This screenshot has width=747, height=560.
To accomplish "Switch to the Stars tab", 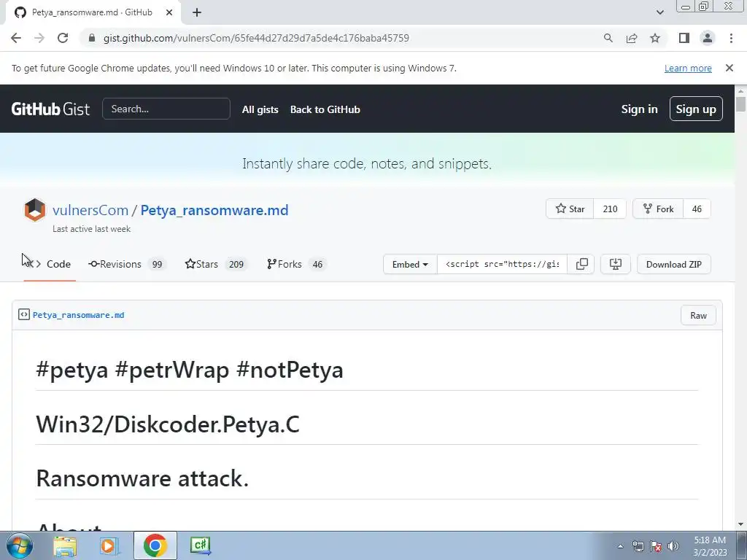I will pyautogui.click(x=216, y=264).
